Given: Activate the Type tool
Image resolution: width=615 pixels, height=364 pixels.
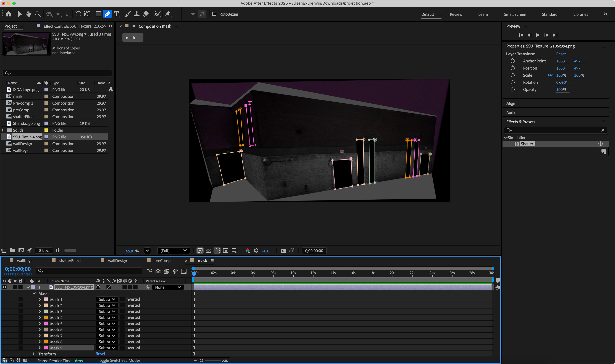Looking at the screenshot, I should [x=117, y=14].
